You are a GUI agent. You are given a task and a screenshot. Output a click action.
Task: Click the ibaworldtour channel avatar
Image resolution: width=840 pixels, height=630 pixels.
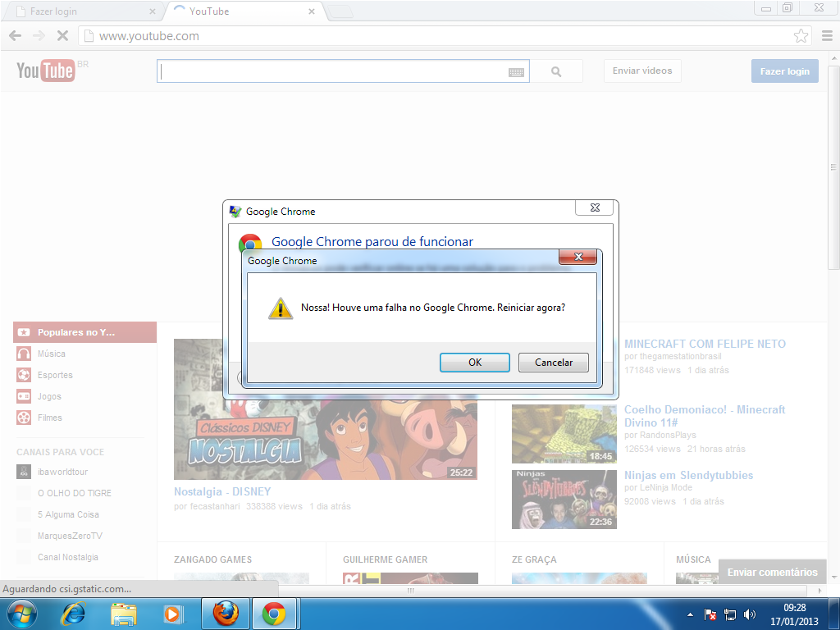[24, 472]
